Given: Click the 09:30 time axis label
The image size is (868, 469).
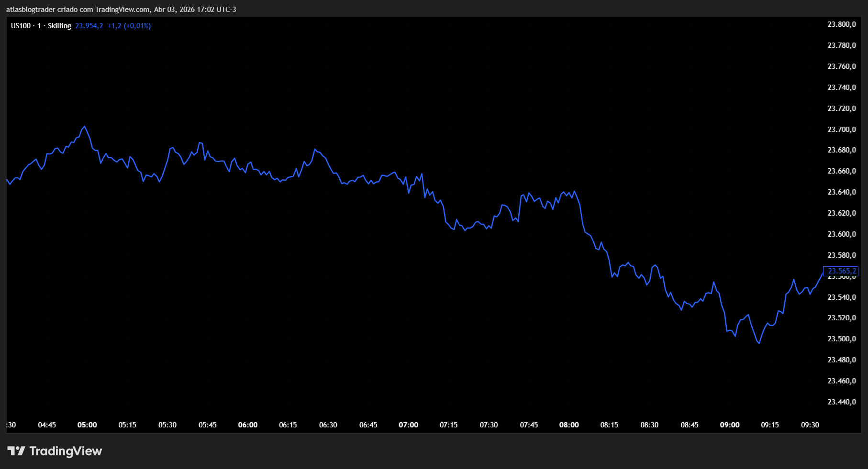Looking at the screenshot, I should pyautogui.click(x=810, y=425).
